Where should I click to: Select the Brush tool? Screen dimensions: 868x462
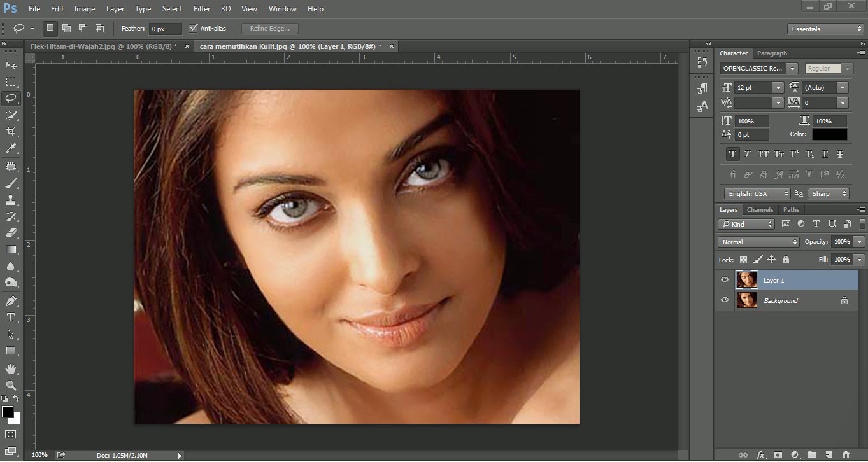(x=11, y=183)
